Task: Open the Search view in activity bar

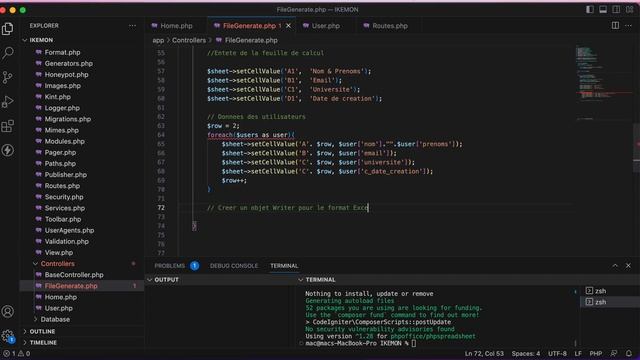Action: click(x=8, y=53)
